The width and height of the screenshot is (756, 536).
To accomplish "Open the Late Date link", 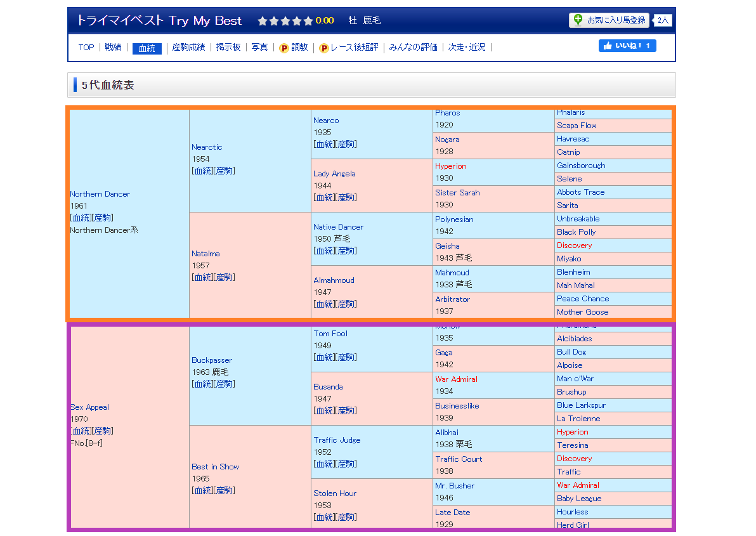I will pos(452,513).
